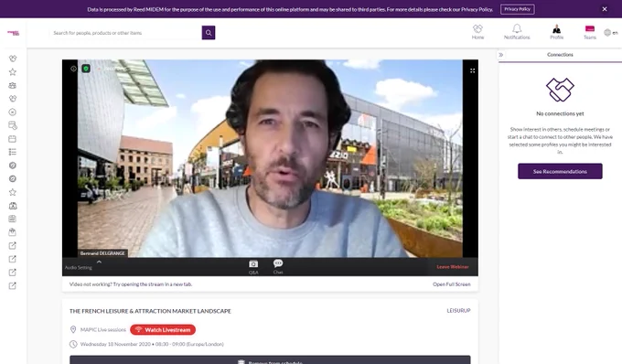
Task: Click the Bertrand DELGRANGE name label
Action: click(102, 253)
